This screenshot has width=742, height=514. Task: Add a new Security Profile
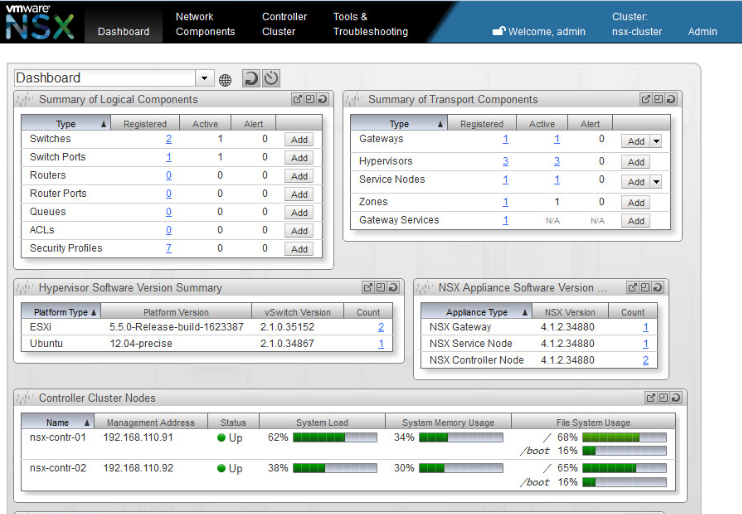[299, 249]
